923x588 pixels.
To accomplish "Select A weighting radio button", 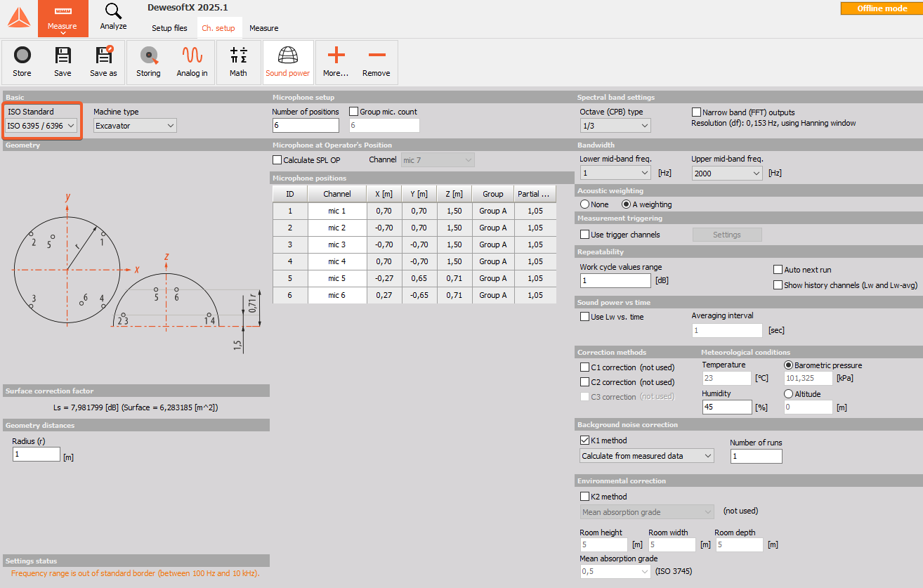I will tap(627, 204).
